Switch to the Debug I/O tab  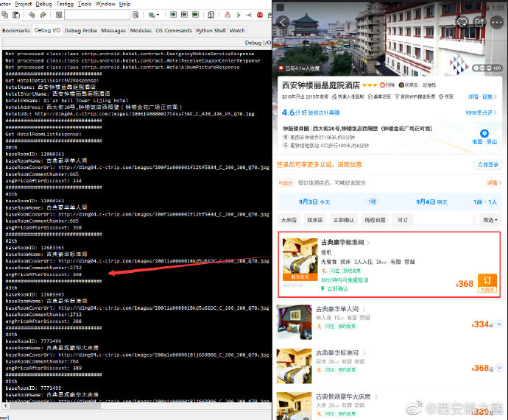(47, 30)
